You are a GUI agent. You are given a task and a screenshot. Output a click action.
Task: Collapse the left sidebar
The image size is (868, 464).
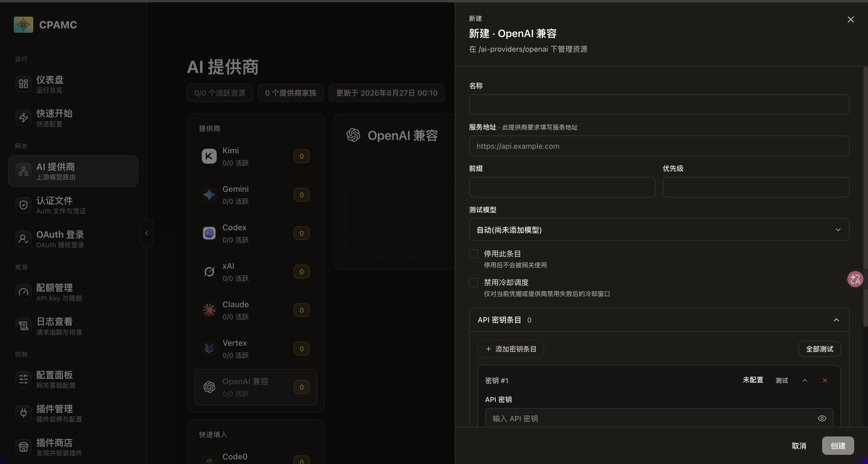147,233
